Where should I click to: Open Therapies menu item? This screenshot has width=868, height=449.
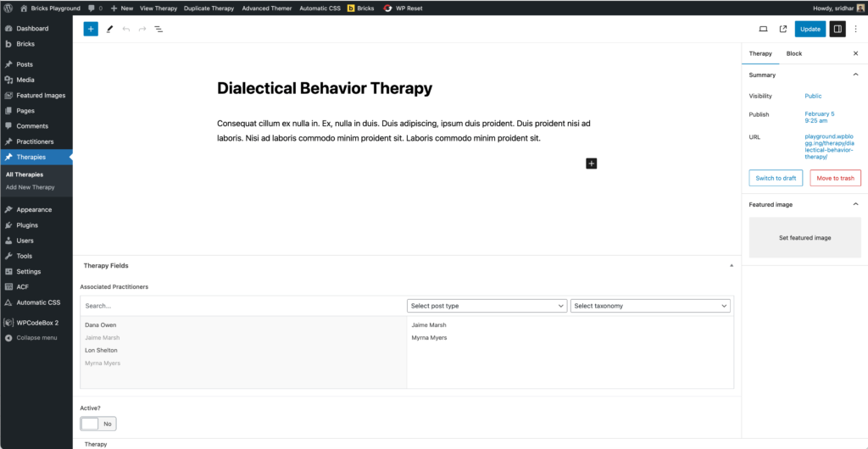point(36,157)
